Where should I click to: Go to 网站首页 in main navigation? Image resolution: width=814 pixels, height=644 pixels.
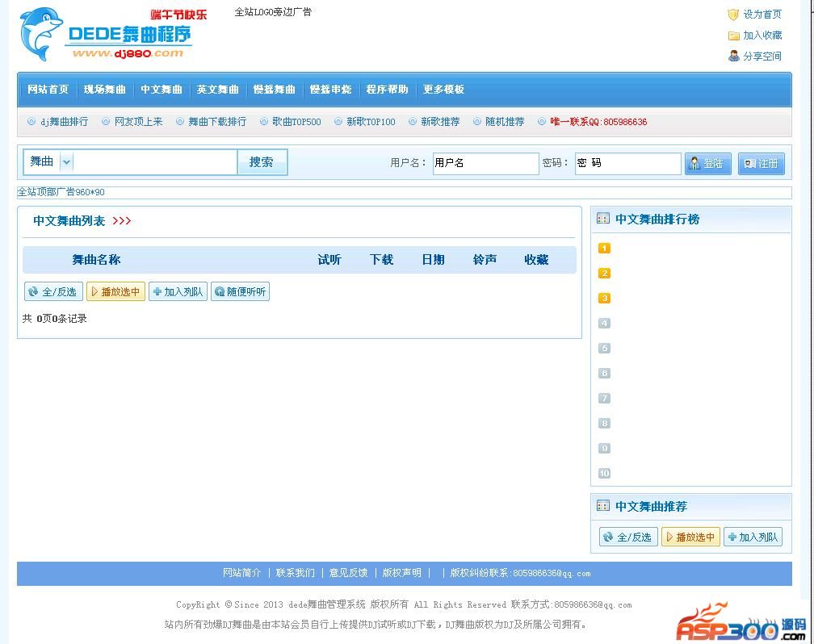(48, 90)
